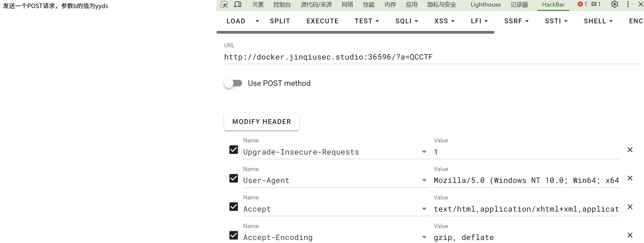Screen dimensions: 644x243
Task: Open DevTools settings gear
Action: point(615,5)
